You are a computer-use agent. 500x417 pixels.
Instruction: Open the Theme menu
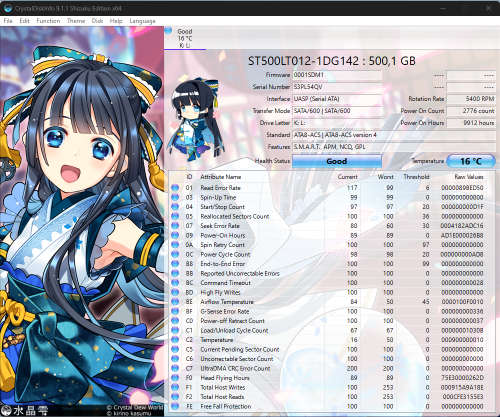click(x=76, y=21)
